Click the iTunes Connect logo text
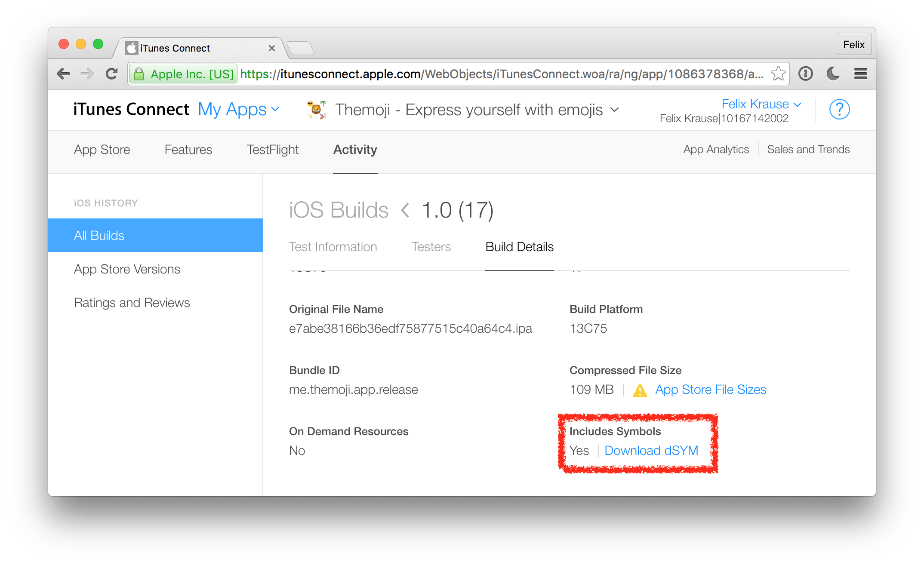 click(131, 109)
